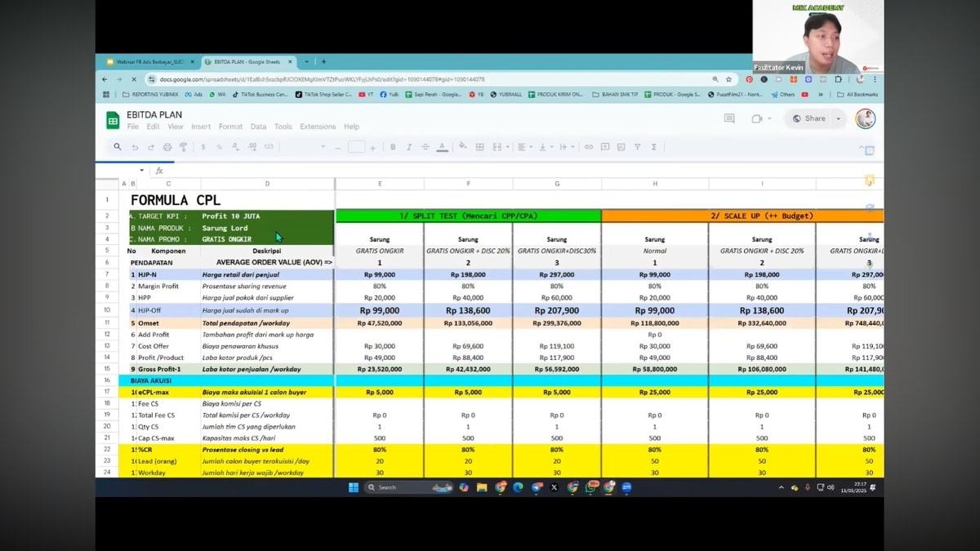The height and width of the screenshot is (551, 980).
Task: Insert a link using the link icon
Action: [589, 147]
